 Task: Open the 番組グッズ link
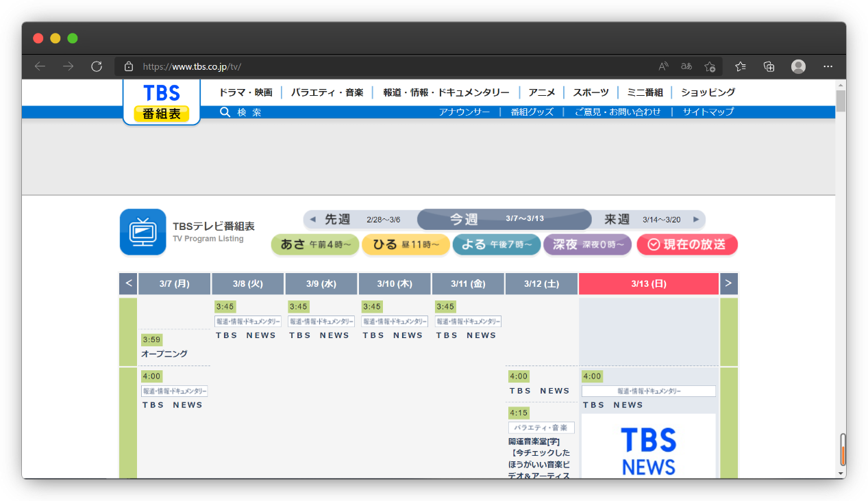tap(532, 112)
